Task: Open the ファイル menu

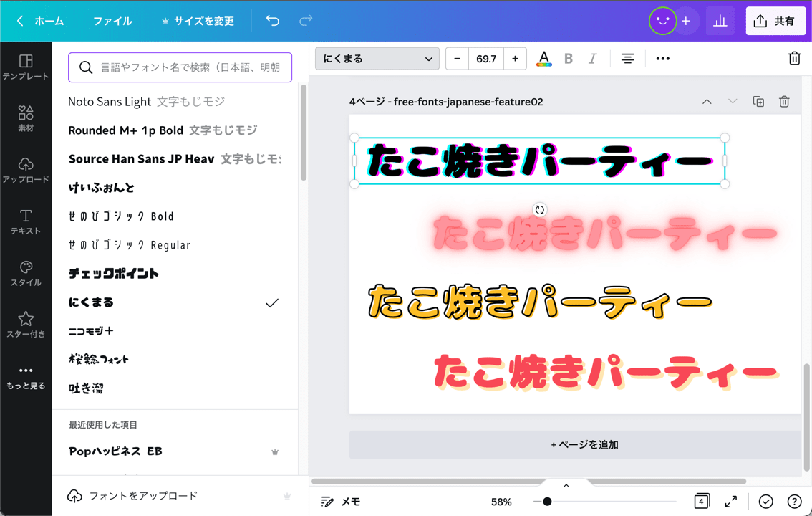Action: pyautogui.click(x=112, y=21)
